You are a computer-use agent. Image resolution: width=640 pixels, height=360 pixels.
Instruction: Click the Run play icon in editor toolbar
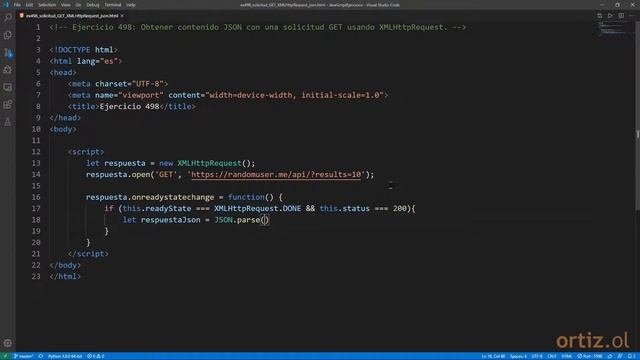(610, 16)
